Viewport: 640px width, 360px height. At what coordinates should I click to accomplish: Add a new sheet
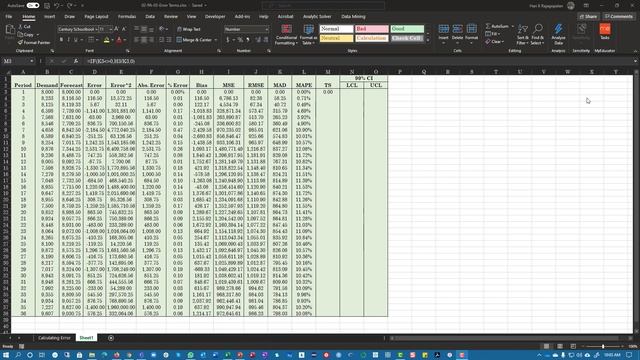[x=111, y=338]
